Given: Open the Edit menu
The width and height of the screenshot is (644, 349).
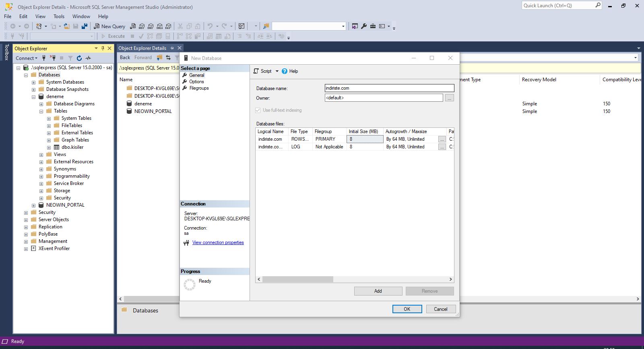Looking at the screenshot, I should click(23, 16).
